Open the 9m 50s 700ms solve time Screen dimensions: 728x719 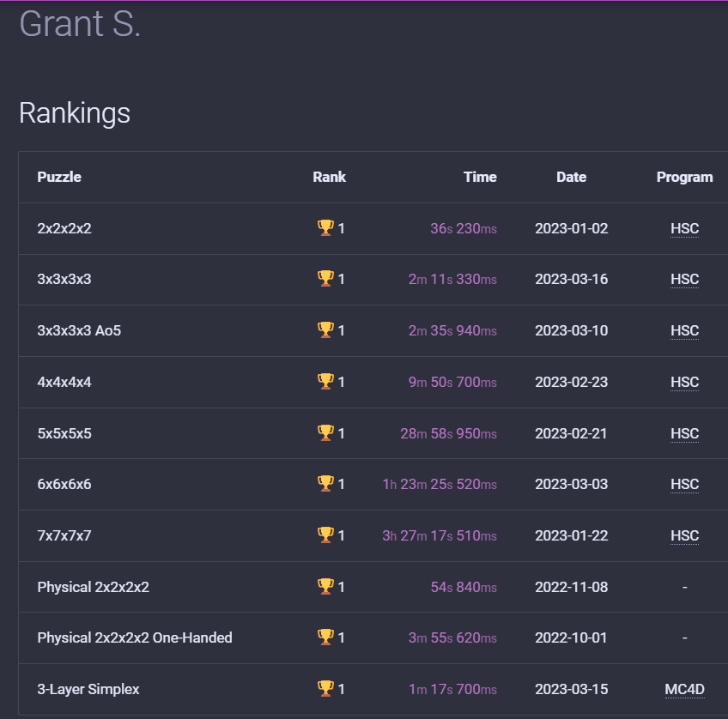point(452,382)
